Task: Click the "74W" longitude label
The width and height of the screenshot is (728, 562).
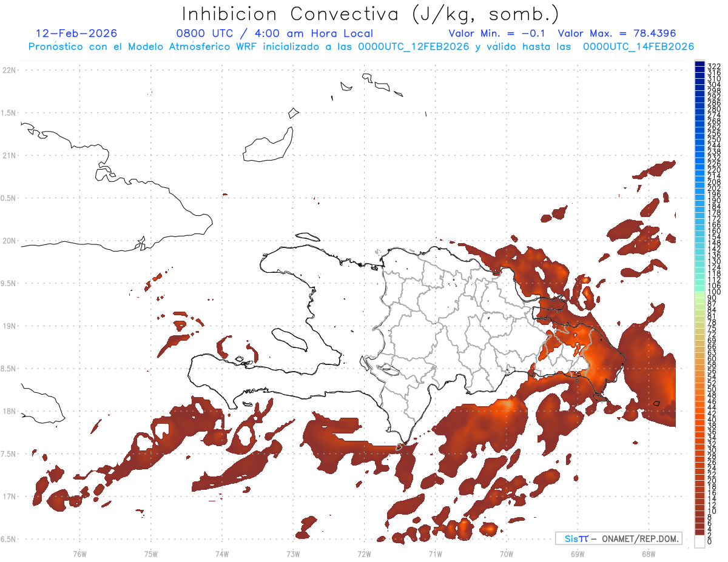Action: point(222,553)
